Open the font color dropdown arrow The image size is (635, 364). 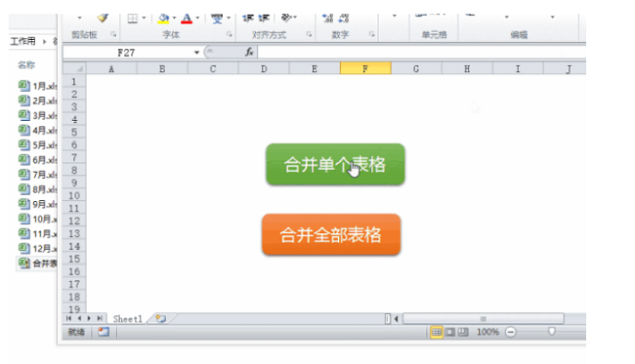click(x=197, y=18)
